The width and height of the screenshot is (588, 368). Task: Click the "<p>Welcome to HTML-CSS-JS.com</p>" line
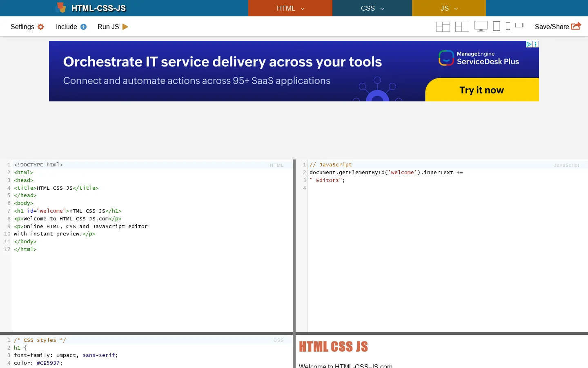pyautogui.click(x=68, y=219)
